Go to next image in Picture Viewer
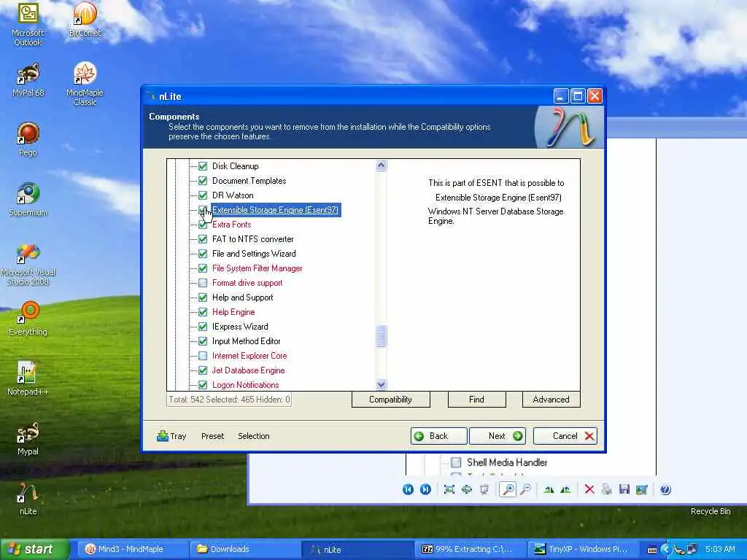This screenshot has width=747, height=560. pos(425,489)
